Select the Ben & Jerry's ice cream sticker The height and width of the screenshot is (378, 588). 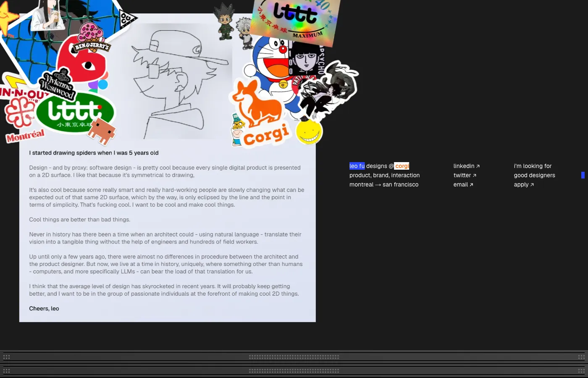point(92,38)
